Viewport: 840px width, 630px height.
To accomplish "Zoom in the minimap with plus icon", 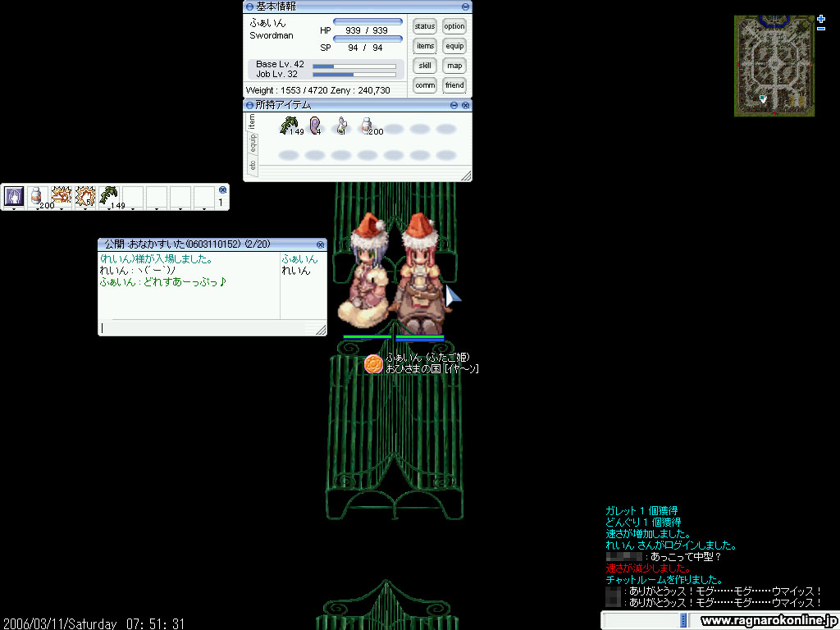I will pos(821,18).
